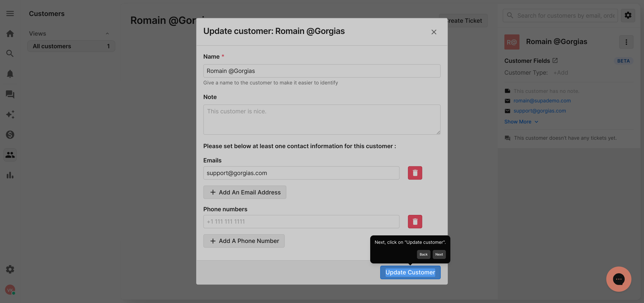Click the R@ customer avatar
The image size is (644, 303).
point(512,42)
